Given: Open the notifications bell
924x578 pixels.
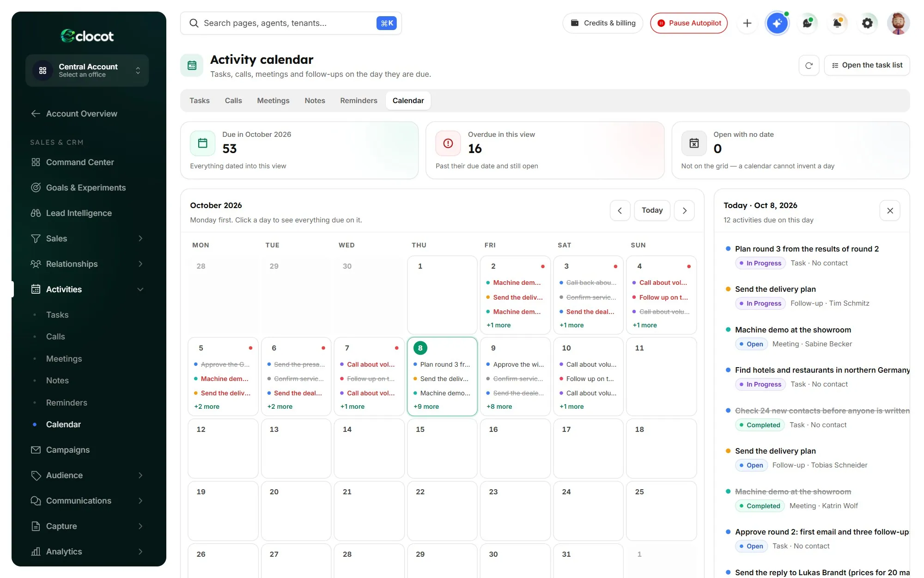Looking at the screenshot, I should coord(837,23).
